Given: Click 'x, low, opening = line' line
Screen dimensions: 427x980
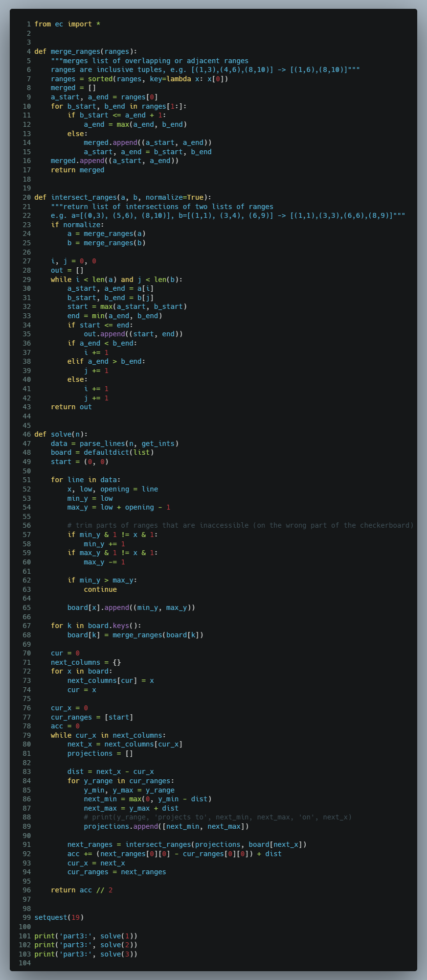Looking at the screenshot, I should click(x=113, y=489).
